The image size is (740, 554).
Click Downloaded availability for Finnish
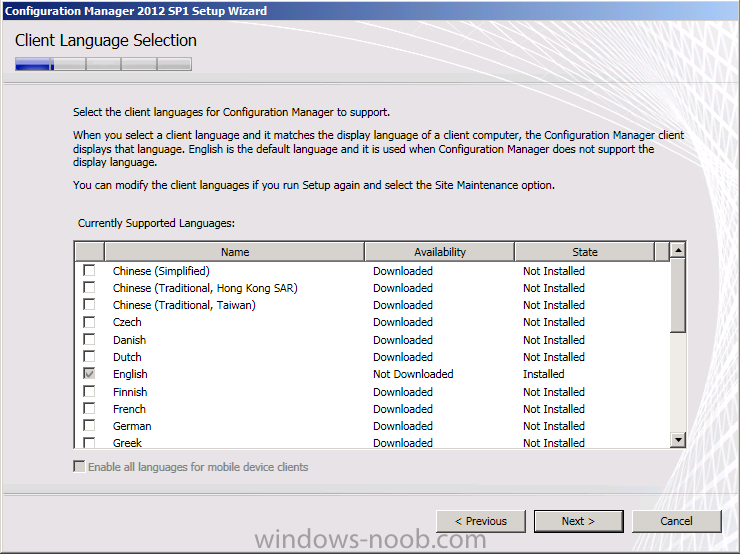coord(403,392)
